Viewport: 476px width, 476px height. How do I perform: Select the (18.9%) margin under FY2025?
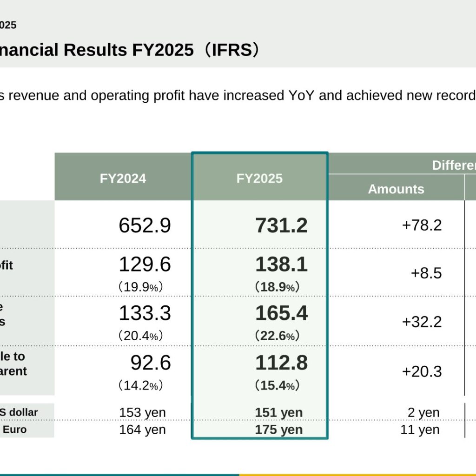(x=278, y=287)
